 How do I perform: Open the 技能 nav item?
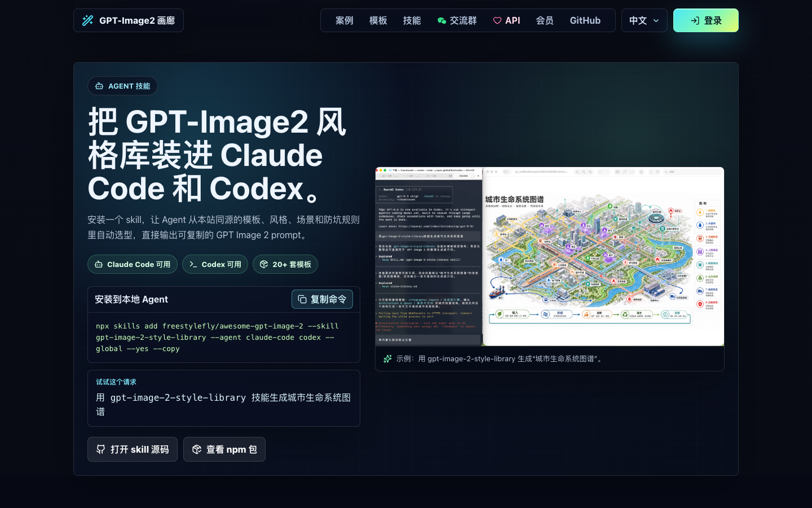pyautogui.click(x=412, y=20)
